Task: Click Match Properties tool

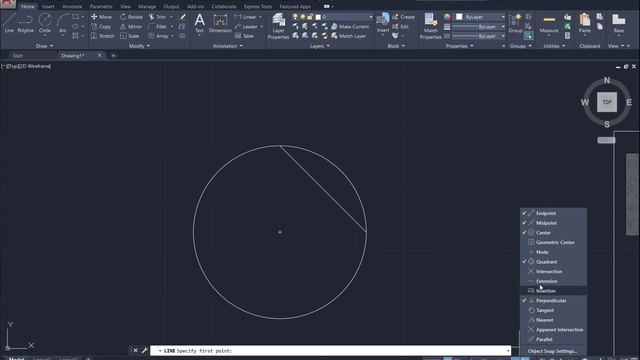Action: (431, 26)
